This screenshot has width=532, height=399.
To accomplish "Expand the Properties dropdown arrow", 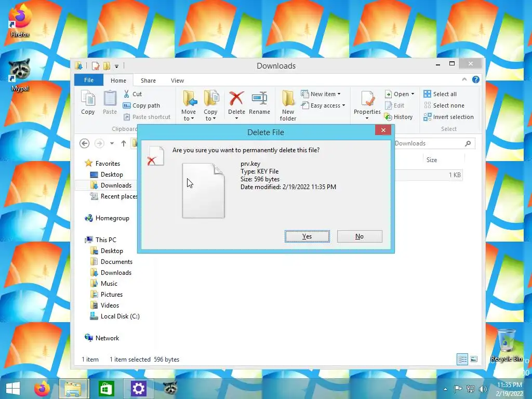I will point(367,118).
